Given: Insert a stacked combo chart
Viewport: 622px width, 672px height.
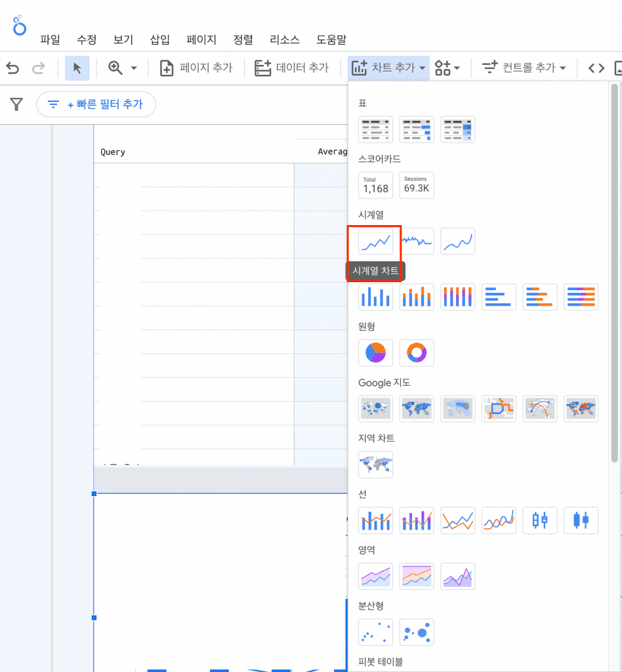Looking at the screenshot, I should point(417,520).
